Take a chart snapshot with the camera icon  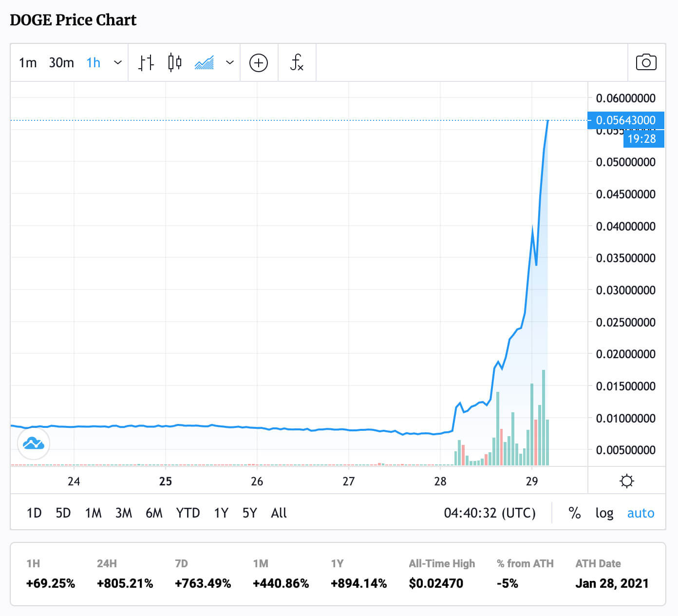tap(646, 62)
